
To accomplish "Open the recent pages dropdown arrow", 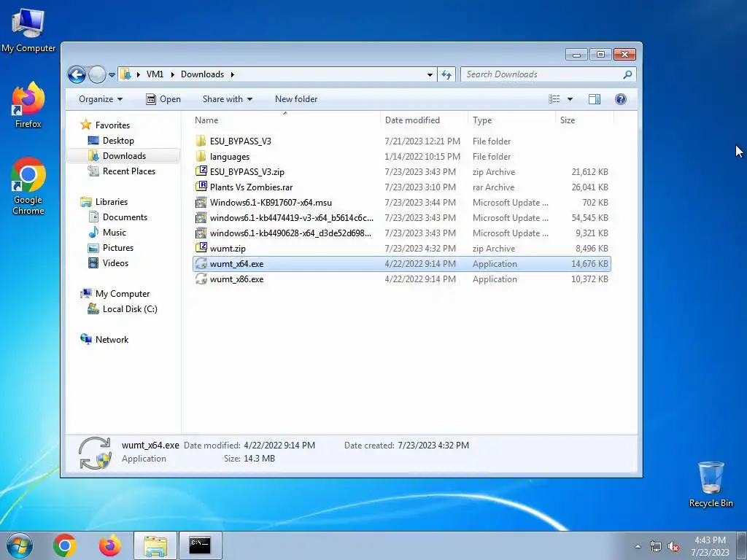I will [112, 75].
